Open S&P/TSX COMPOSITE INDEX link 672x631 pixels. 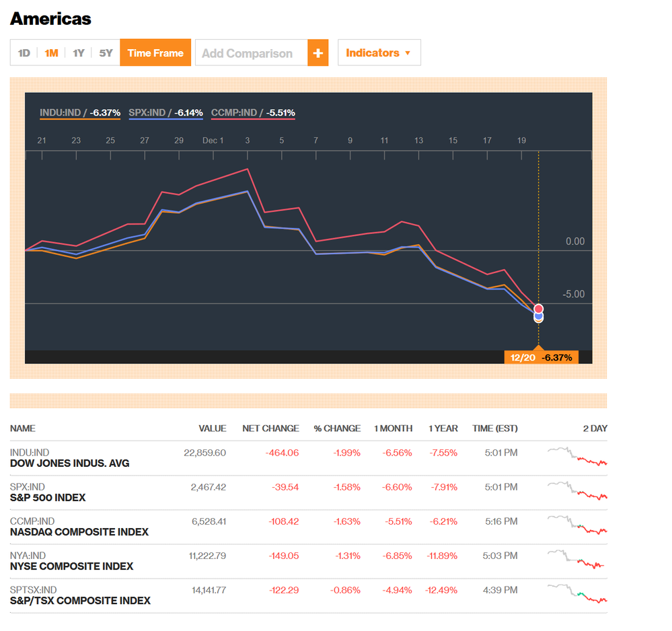pyautogui.click(x=80, y=601)
